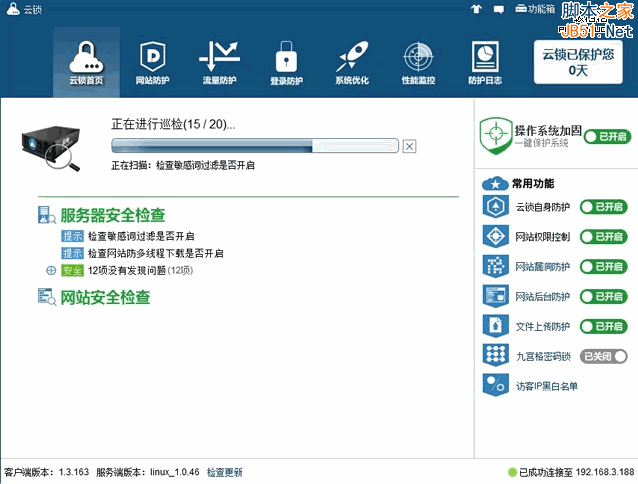Open the 流量防护 traffic protection icon
Image resolution: width=638 pixels, height=484 pixels.
[x=218, y=61]
